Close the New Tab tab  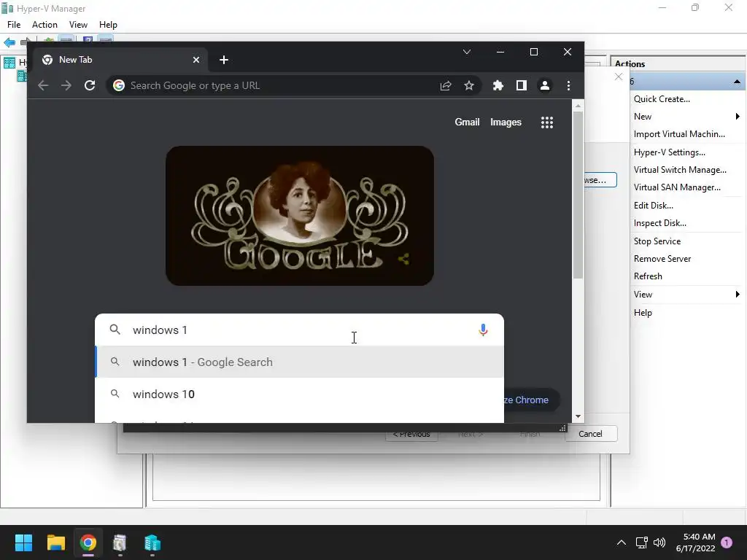pyautogui.click(x=196, y=60)
